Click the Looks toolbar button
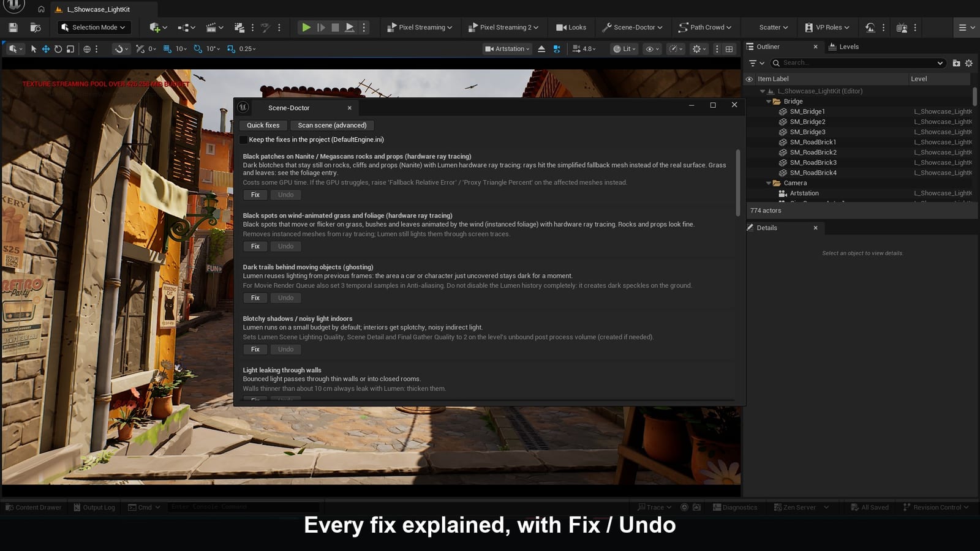 click(571, 28)
